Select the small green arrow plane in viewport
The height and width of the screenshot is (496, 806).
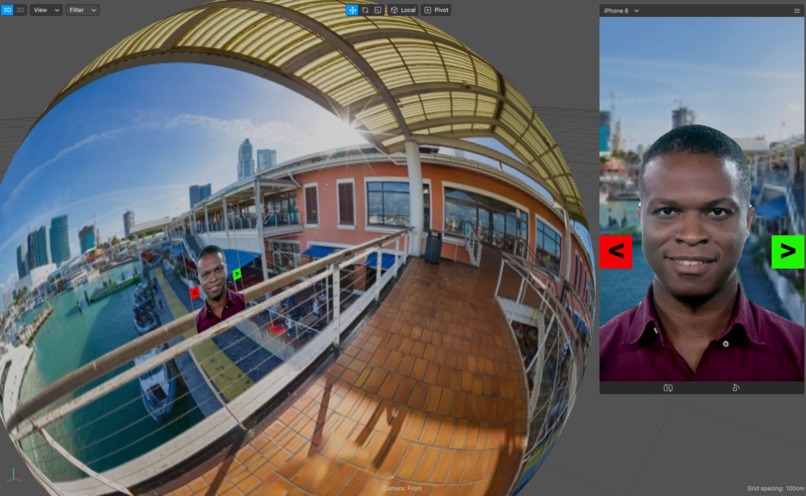[237, 274]
